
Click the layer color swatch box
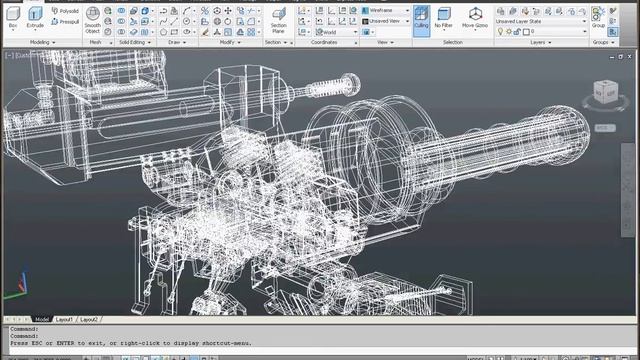pyautogui.click(x=526, y=32)
